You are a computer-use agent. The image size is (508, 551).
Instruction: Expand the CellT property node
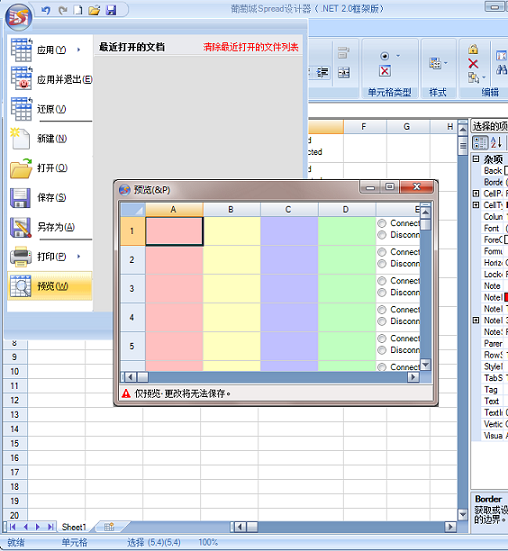(476, 205)
